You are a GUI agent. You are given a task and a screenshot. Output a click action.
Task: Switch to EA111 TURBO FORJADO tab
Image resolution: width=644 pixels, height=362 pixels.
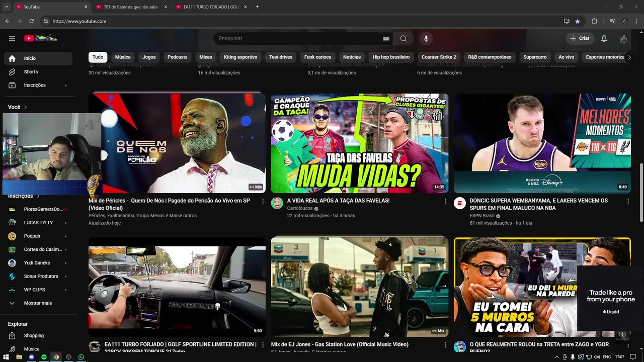(x=211, y=7)
